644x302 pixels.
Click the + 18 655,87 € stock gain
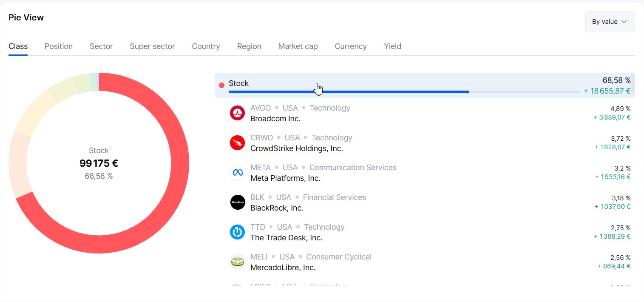[607, 91]
